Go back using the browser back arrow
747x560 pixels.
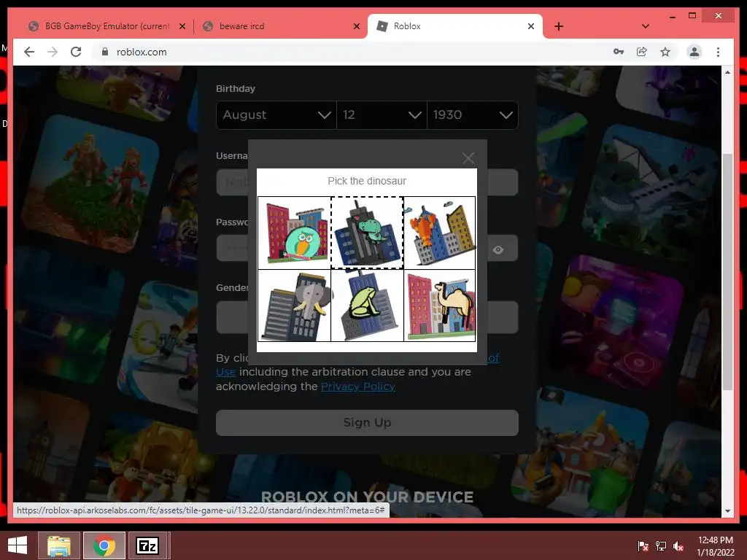click(29, 52)
